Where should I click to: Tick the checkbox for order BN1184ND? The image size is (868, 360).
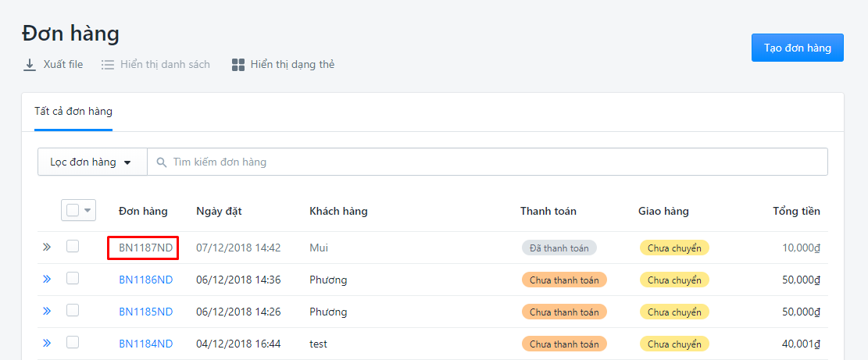click(x=73, y=342)
